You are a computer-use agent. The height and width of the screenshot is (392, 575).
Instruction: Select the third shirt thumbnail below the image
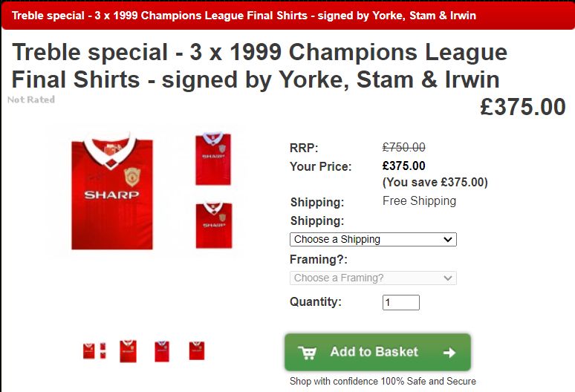(162, 350)
